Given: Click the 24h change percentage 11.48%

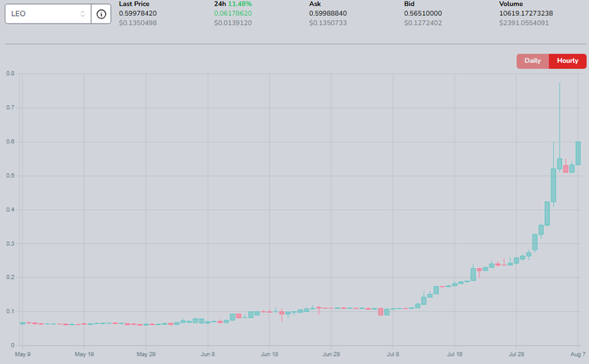Looking at the screenshot, I should tap(240, 4).
